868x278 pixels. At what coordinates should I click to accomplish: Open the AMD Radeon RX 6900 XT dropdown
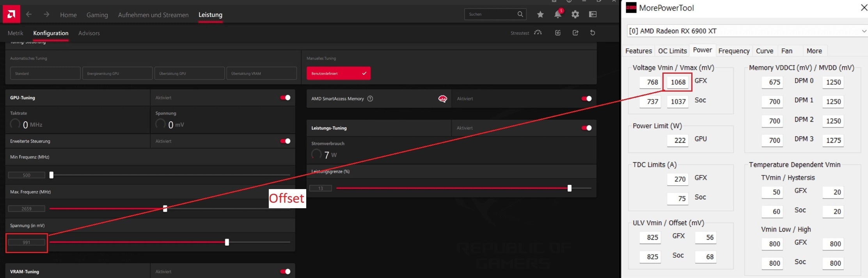coord(747,31)
